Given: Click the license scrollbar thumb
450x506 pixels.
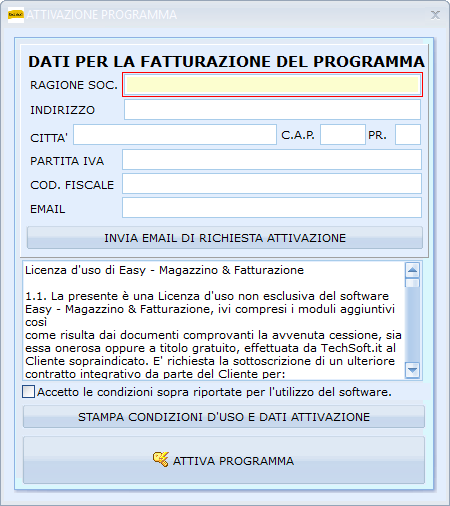Looking at the screenshot, I should [x=412, y=283].
